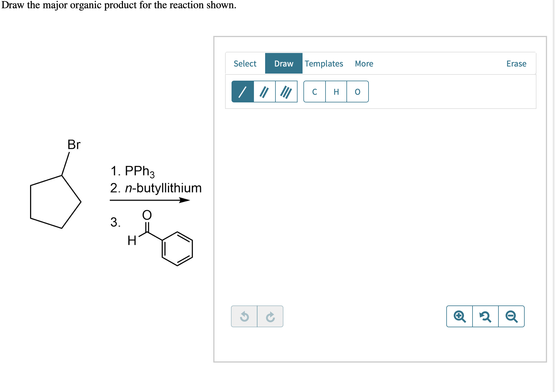
Task: Select the double bond tool
Action: click(x=264, y=92)
